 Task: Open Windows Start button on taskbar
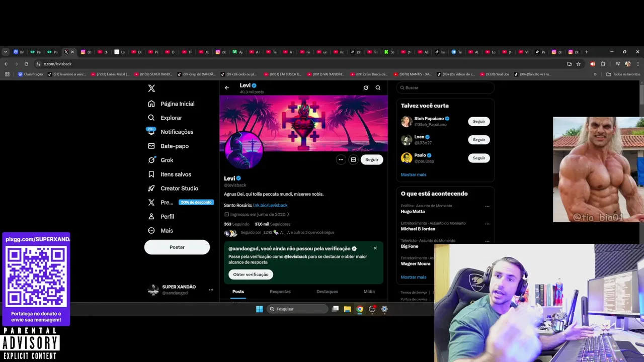[259, 309]
